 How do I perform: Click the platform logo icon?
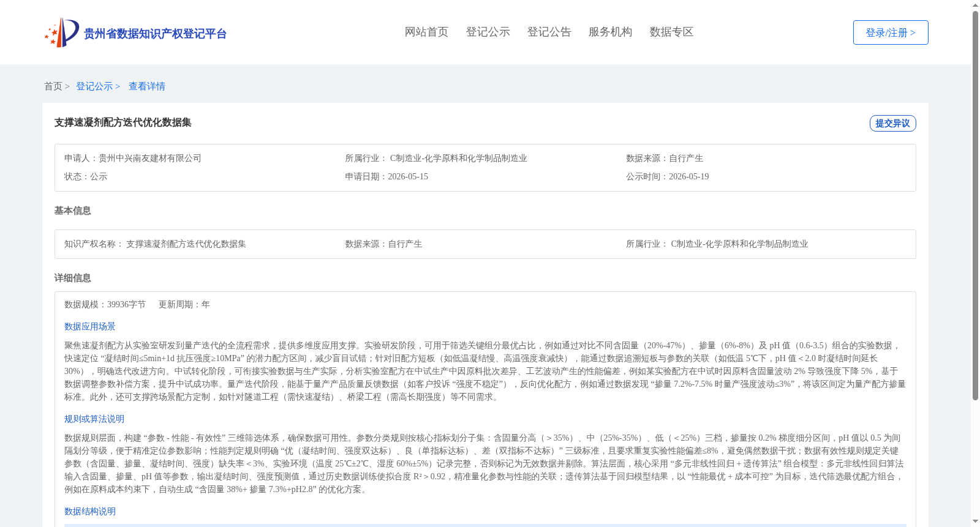[x=62, y=32]
